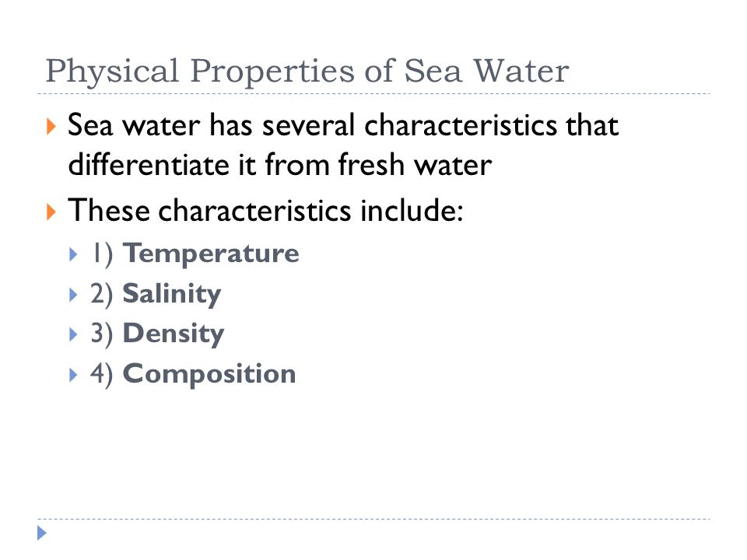Select the slide title 'Physical Properties of Sea Water'
The width and height of the screenshot is (747, 560).
pyautogui.click(x=307, y=72)
